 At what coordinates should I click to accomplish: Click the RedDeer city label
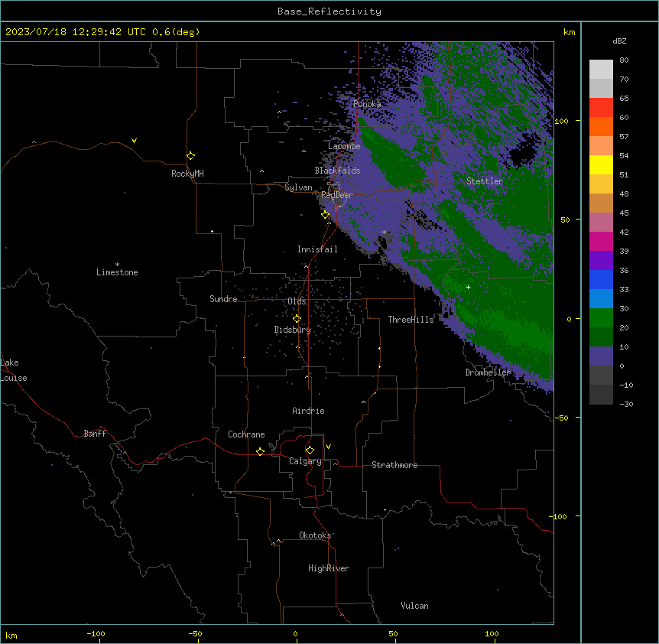click(336, 195)
